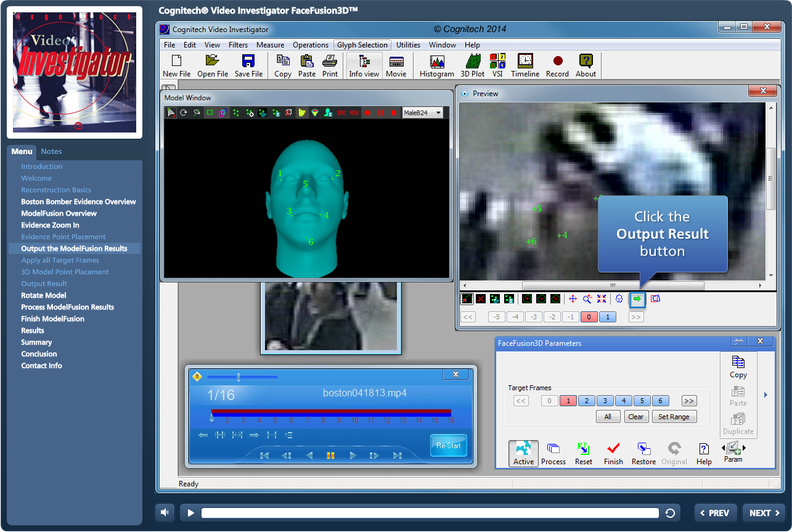Click the Process icon in FaceFusion3D Parameters
The image size is (792, 532).
click(553, 454)
